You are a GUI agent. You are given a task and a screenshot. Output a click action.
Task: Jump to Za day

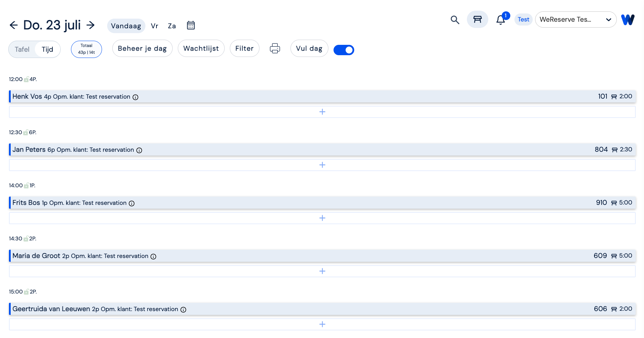[172, 26]
